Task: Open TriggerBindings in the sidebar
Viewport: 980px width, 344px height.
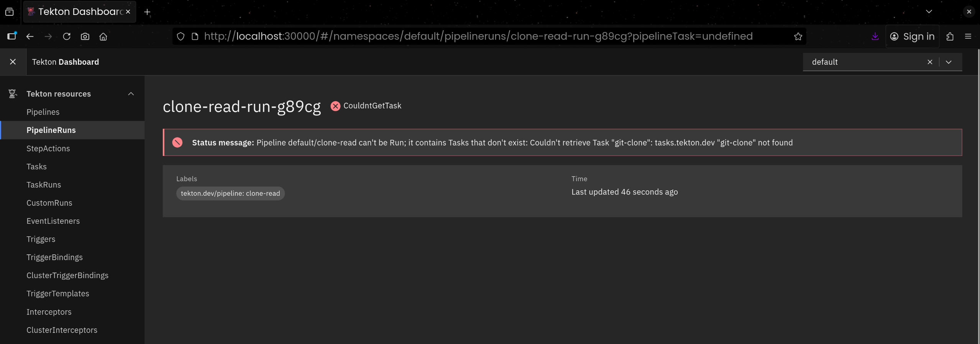Action: (54, 257)
